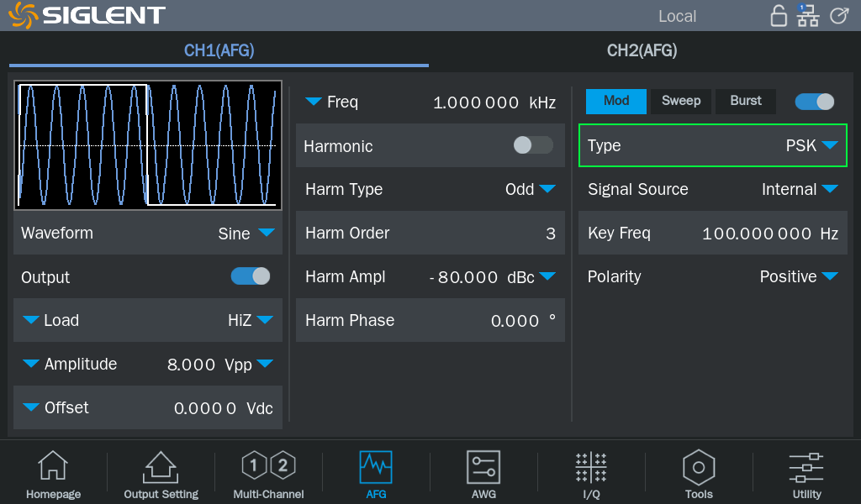
Task: Open the Load HiZ dropdown arrow
Action: pos(265,320)
